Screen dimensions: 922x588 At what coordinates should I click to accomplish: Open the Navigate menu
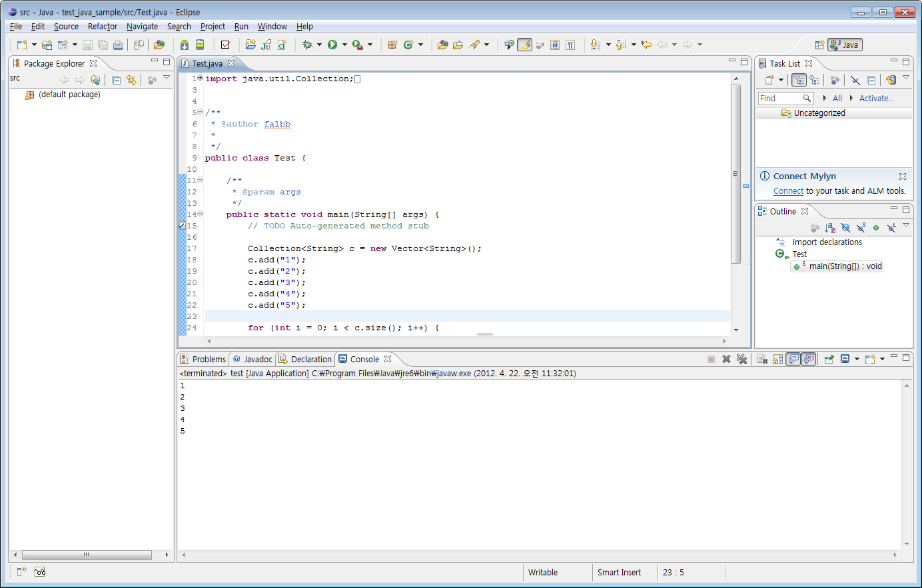[x=142, y=27]
